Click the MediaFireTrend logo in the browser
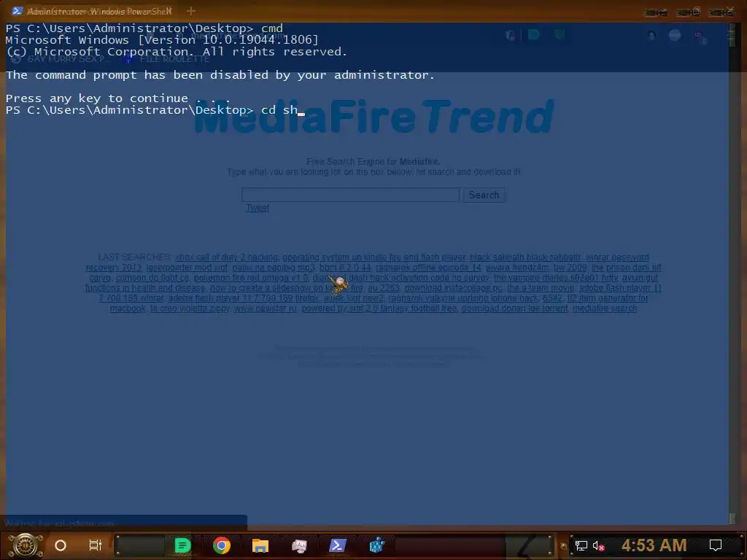Viewport: 747px width, 560px height. point(374,116)
